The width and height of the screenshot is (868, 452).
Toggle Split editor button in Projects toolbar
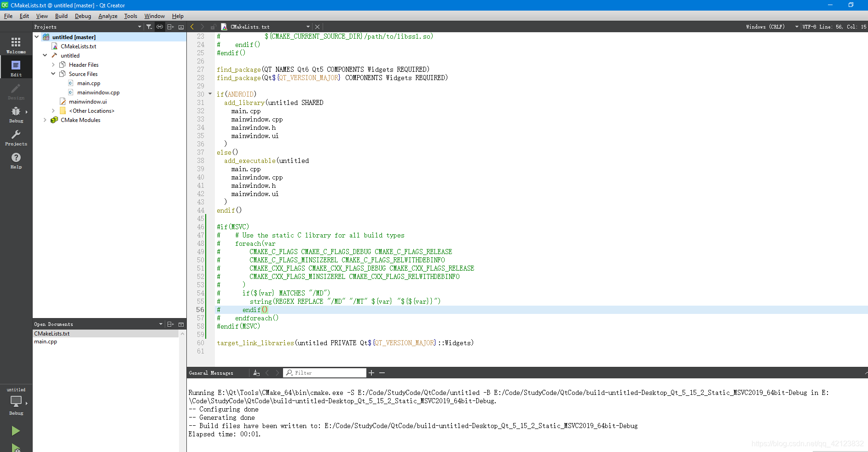point(170,27)
